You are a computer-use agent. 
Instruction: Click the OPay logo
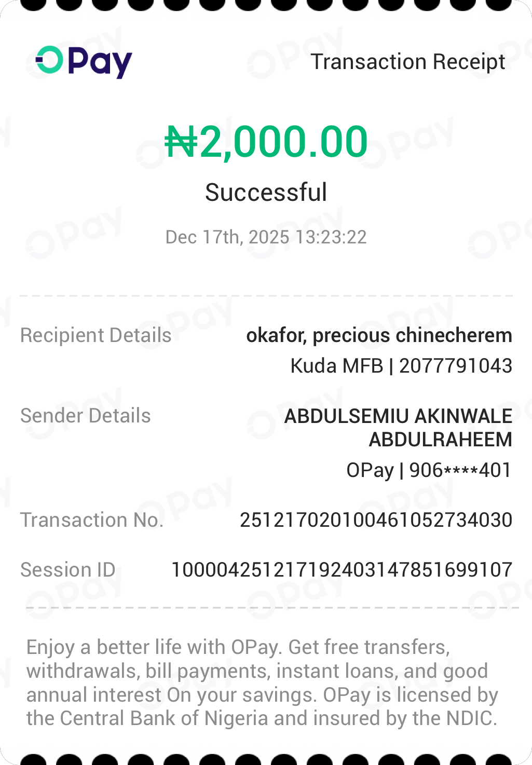coord(84,62)
